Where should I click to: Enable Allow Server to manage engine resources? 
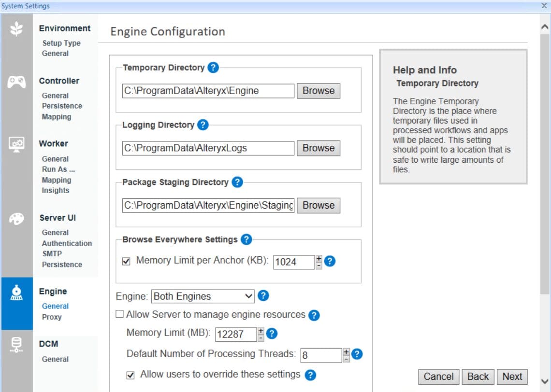tap(119, 314)
